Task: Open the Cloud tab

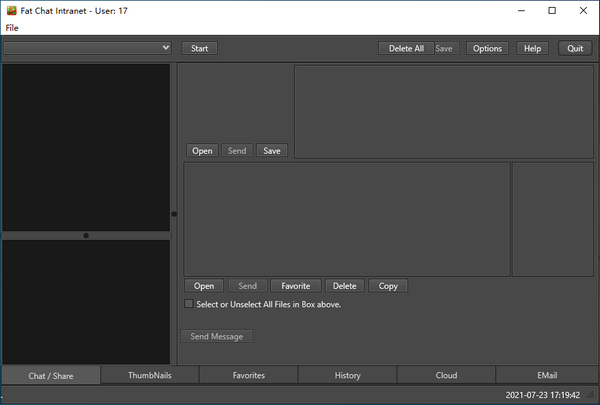Action: (x=446, y=375)
